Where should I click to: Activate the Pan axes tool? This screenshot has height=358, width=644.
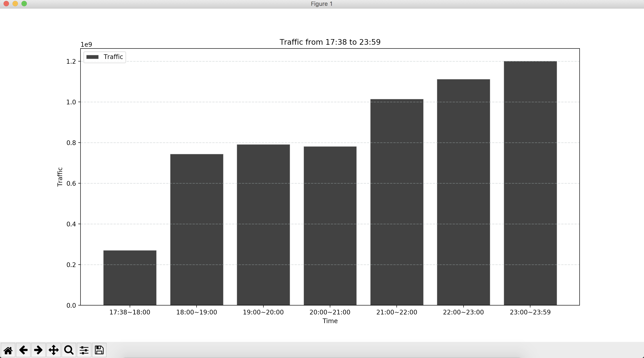53,350
